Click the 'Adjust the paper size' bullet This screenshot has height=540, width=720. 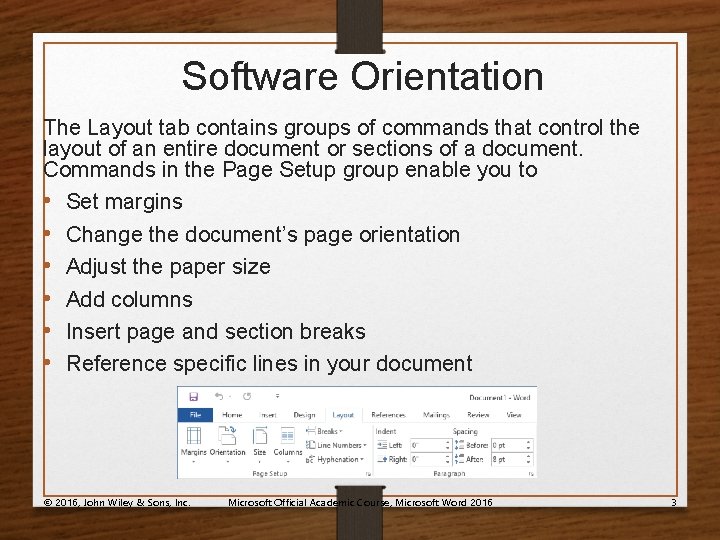point(168,267)
